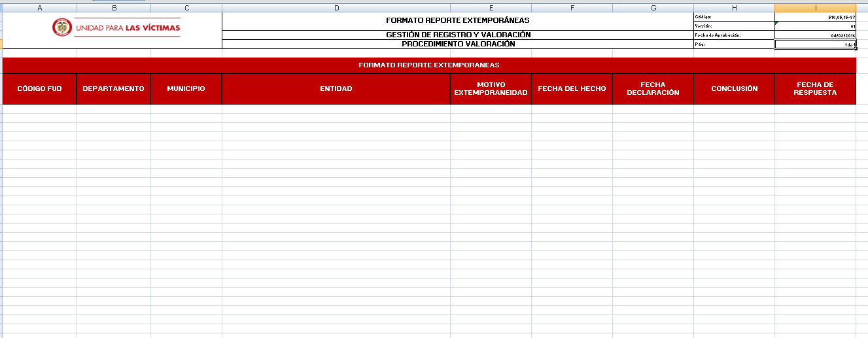Viewport: 868px width, 338px height.
Task: Select the code value 510,05,15-87 cell
Action: coord(815,17)
